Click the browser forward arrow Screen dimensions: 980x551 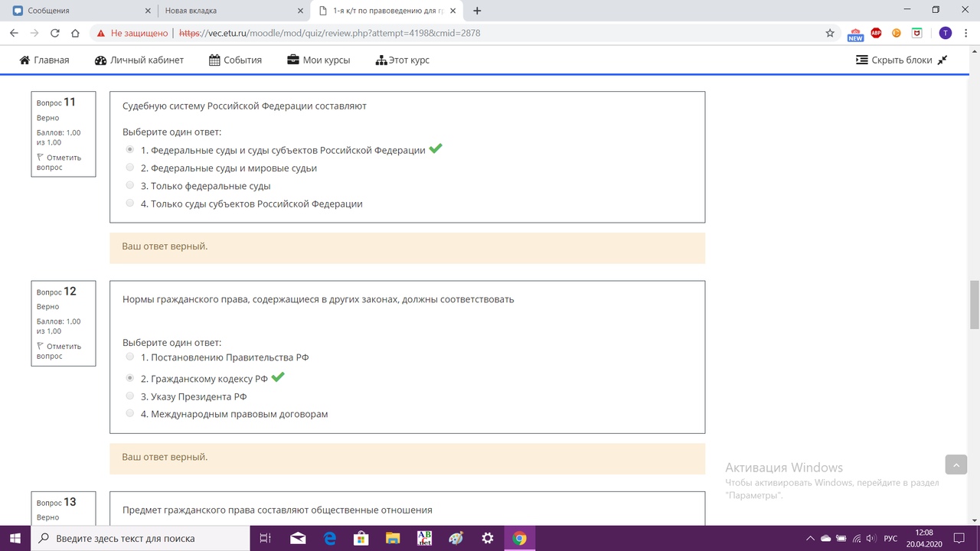[34, 33]
